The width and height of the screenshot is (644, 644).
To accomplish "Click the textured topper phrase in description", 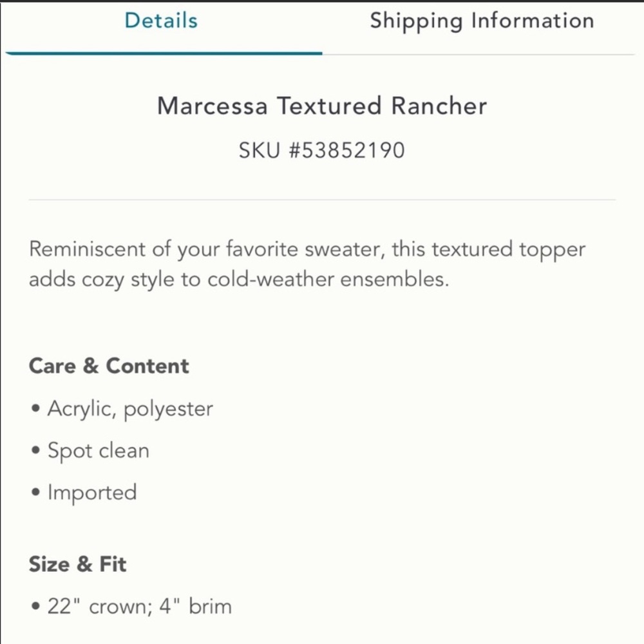I will tap(511, 249).
